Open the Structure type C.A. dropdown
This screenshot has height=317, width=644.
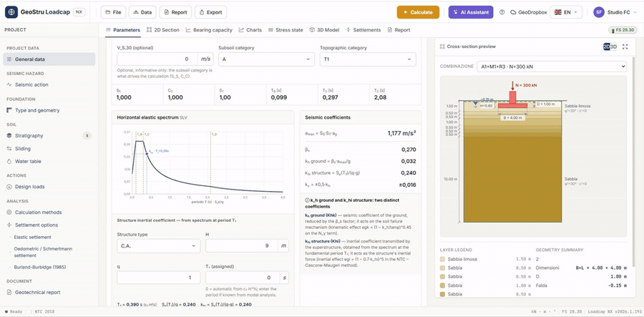pos(159,246)
